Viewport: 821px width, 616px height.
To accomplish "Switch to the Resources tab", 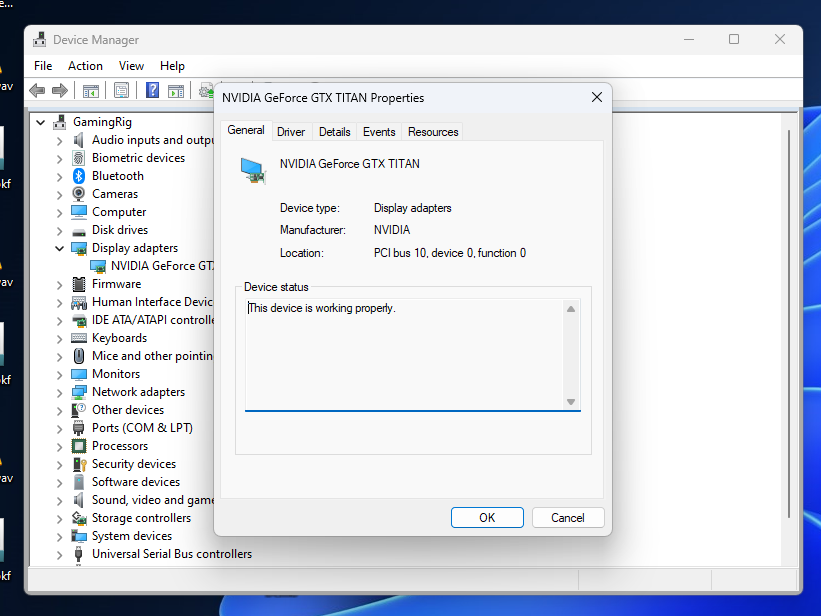I will tap(433, 132).
